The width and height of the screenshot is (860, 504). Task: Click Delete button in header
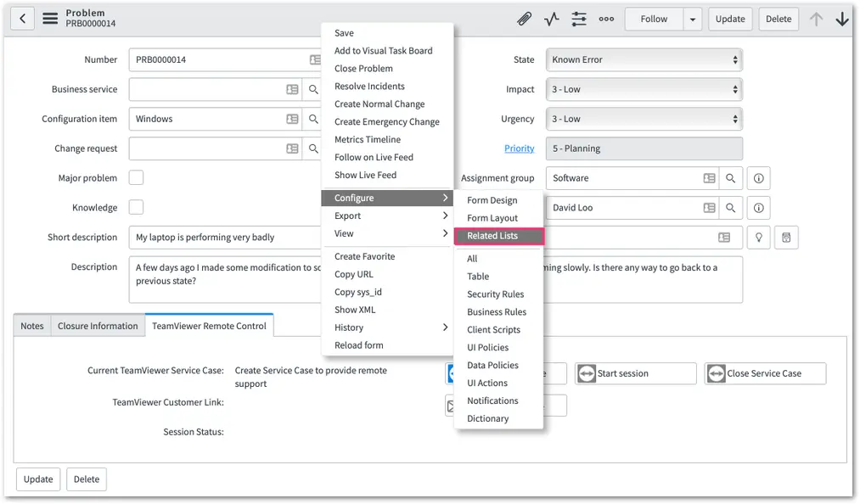click(x=778, y=20)
